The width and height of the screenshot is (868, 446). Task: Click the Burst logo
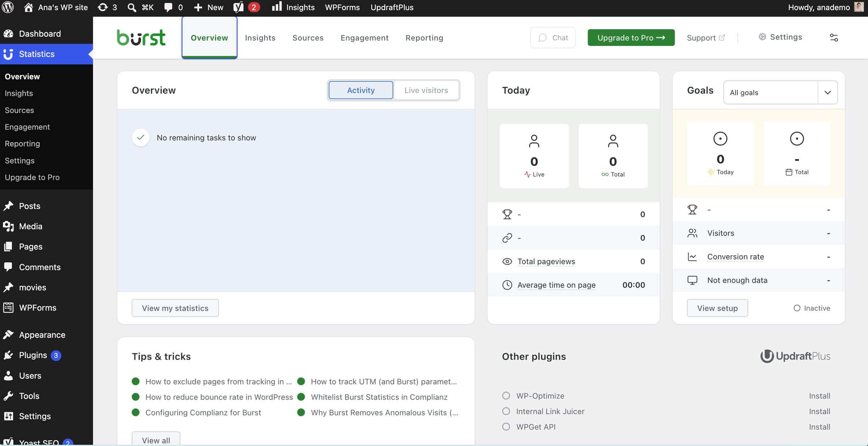click(141, 38)
